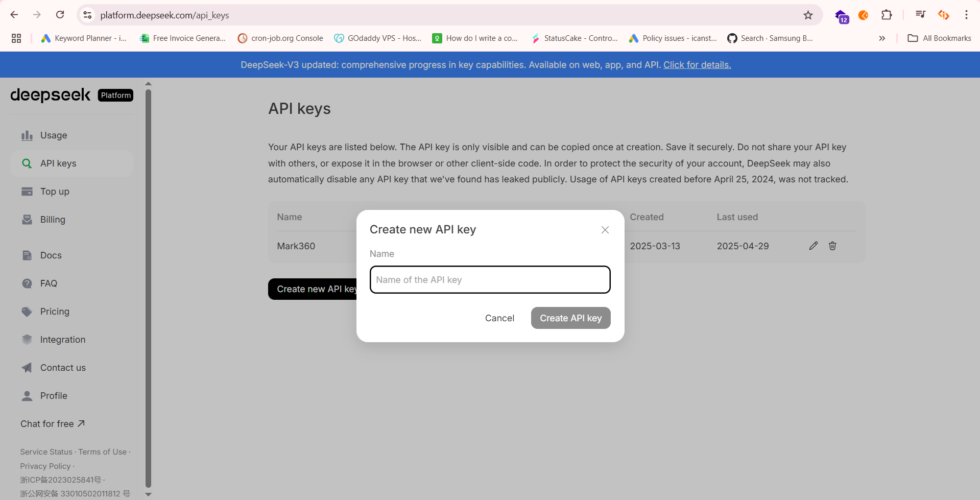This screenshot has width=980, height=500.
Task: Open StatusCake bookmark
Action: tap(575, 38)
